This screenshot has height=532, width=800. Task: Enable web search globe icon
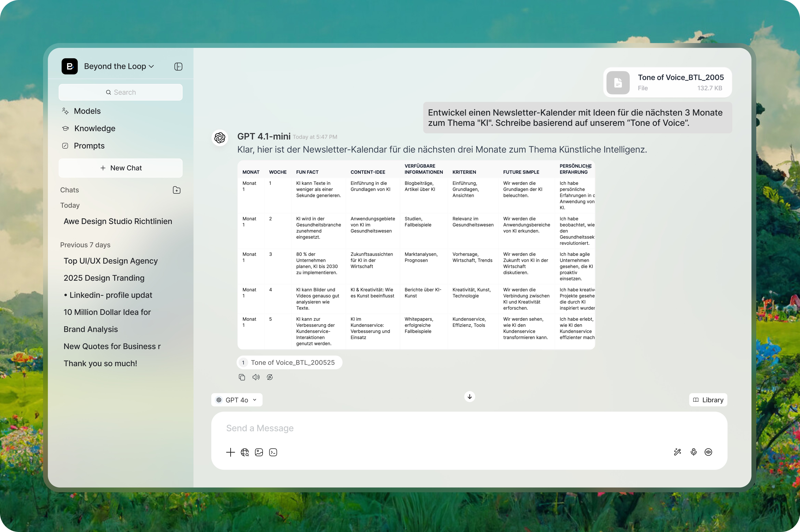[x=245, y=452]
